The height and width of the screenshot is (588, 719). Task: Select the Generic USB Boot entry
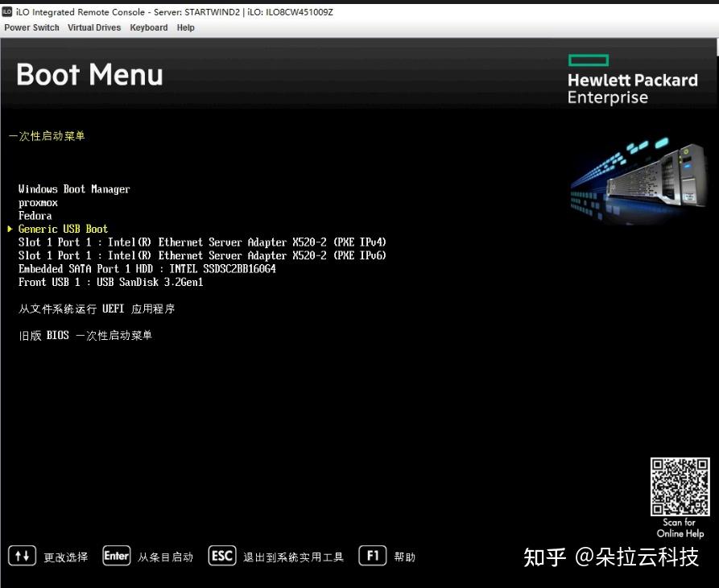coord(63,229)
